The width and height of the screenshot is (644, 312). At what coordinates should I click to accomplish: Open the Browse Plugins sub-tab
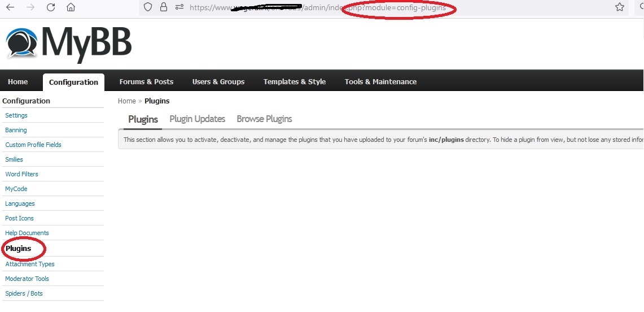pyautogui.click(x=265, y=119)
